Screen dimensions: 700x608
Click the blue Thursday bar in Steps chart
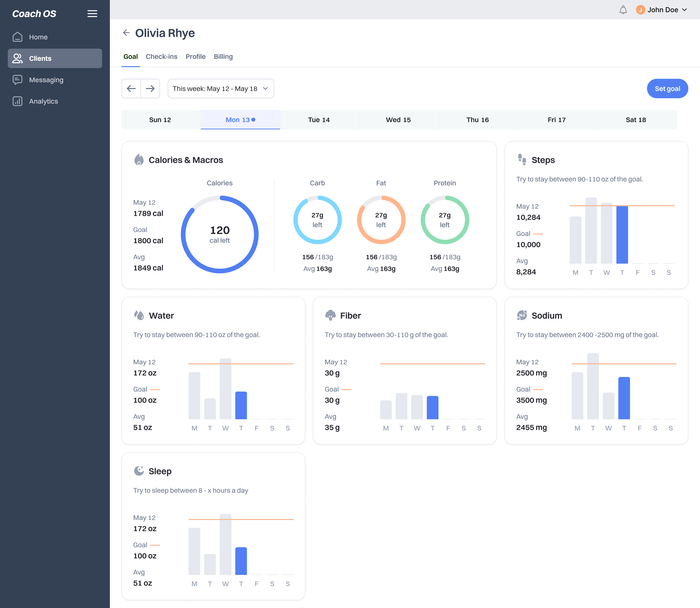pyautogui.click(x=622, y=235)
